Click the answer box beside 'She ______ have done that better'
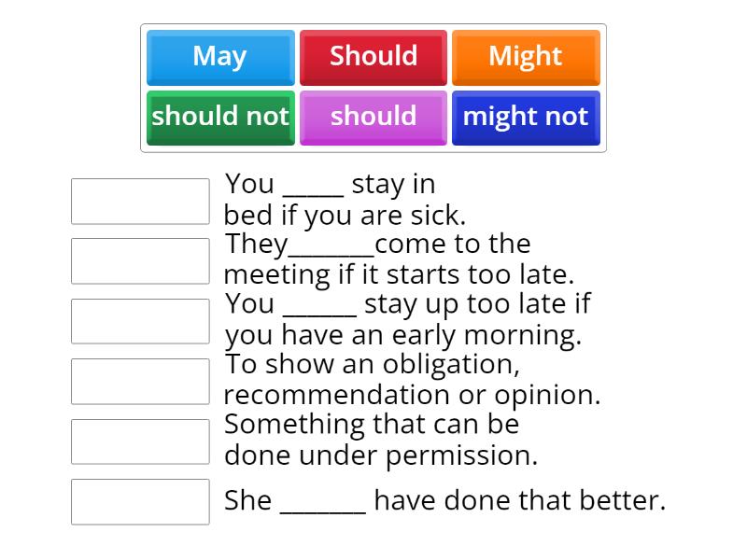Screen dimensions: 747x560 click(x=140, y=502)
